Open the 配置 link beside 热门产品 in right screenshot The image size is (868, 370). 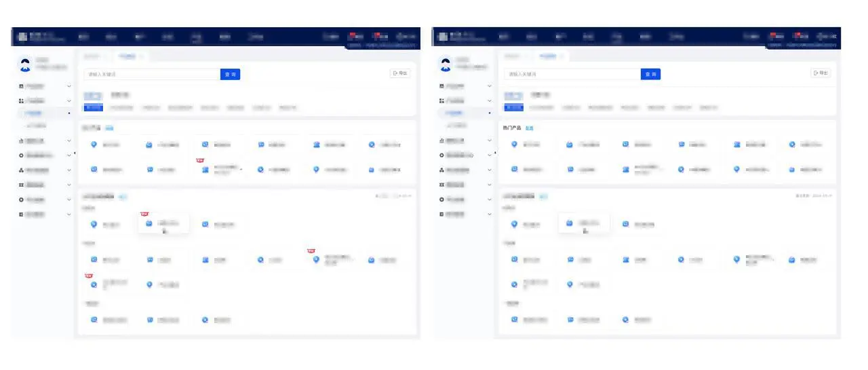pos(530,128)
